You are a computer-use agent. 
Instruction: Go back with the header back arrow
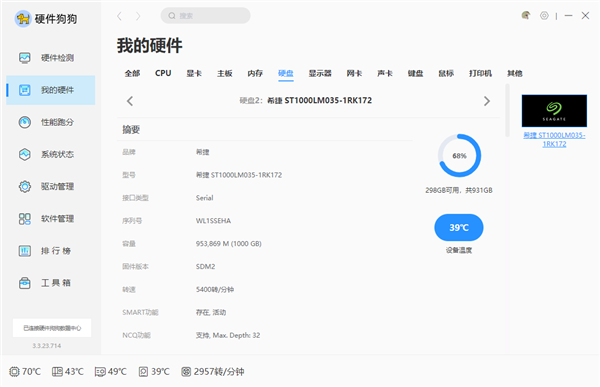point(119,16)
